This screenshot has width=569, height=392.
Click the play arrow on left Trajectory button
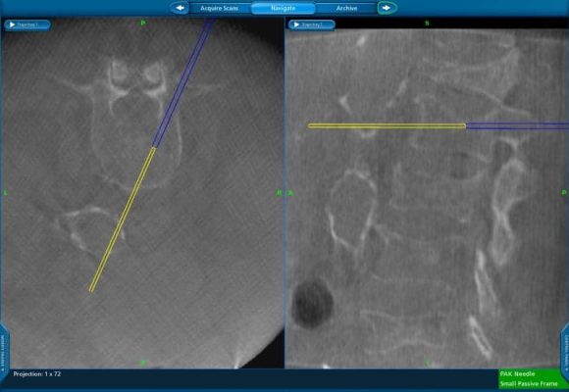coord(12,24)
